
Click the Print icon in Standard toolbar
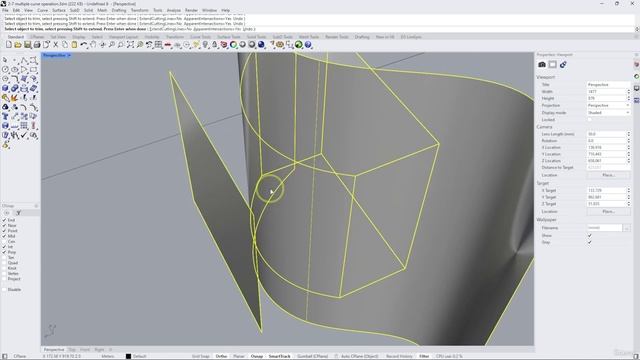(37, 44)
